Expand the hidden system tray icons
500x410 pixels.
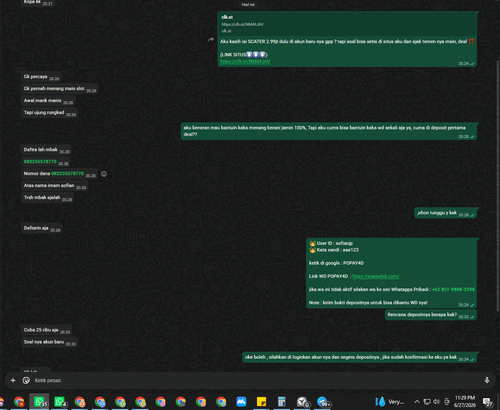[x=417, y=402]
